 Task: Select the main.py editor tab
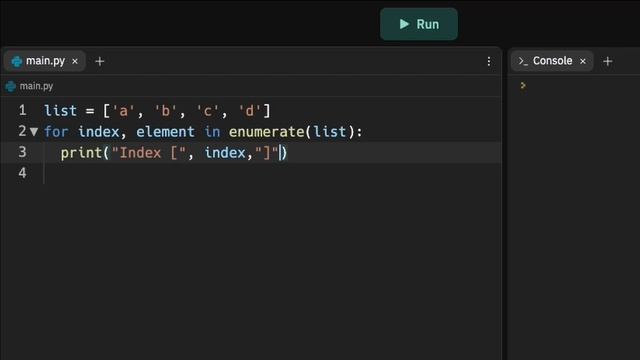[44, 61]
